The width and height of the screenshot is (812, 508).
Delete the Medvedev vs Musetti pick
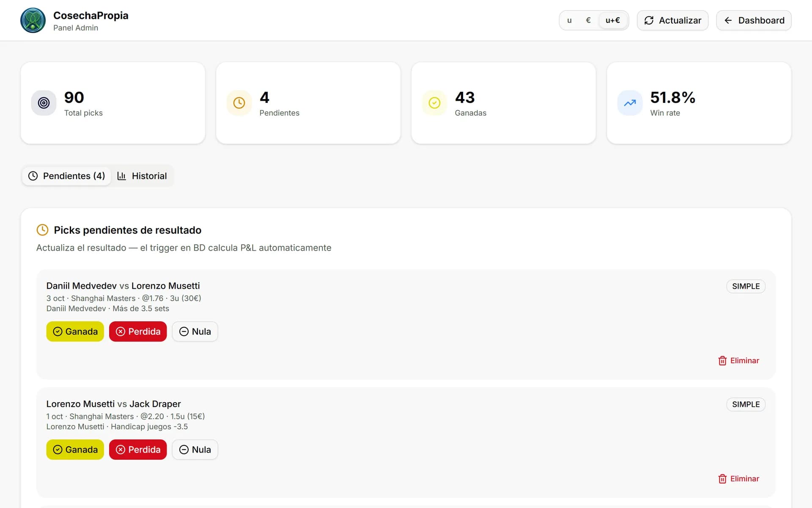click(x=738, y=361)
